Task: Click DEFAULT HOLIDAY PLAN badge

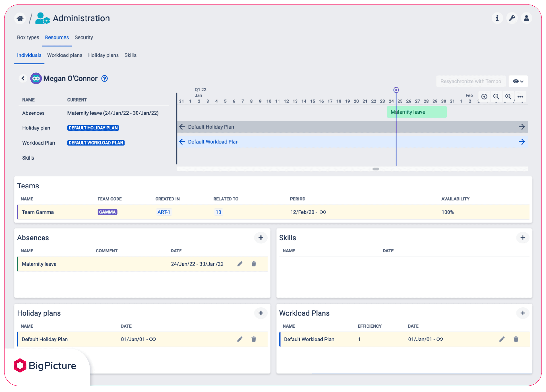Action: tap(93, 128)
